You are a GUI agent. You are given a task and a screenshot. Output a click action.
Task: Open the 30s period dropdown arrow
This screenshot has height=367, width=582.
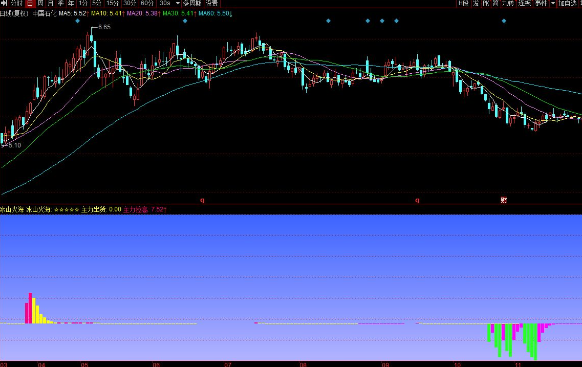click(x=177, y=3)
